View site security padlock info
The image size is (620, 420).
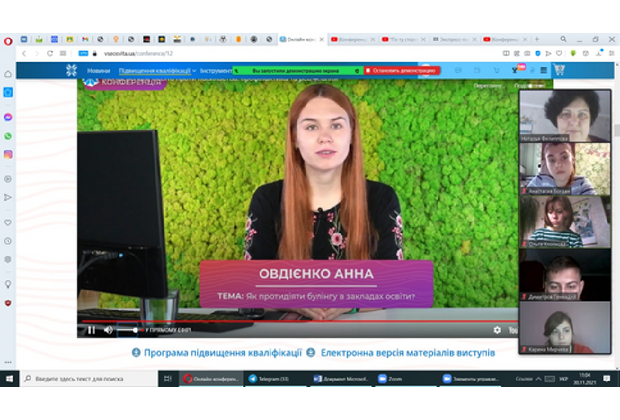[95, 53]
